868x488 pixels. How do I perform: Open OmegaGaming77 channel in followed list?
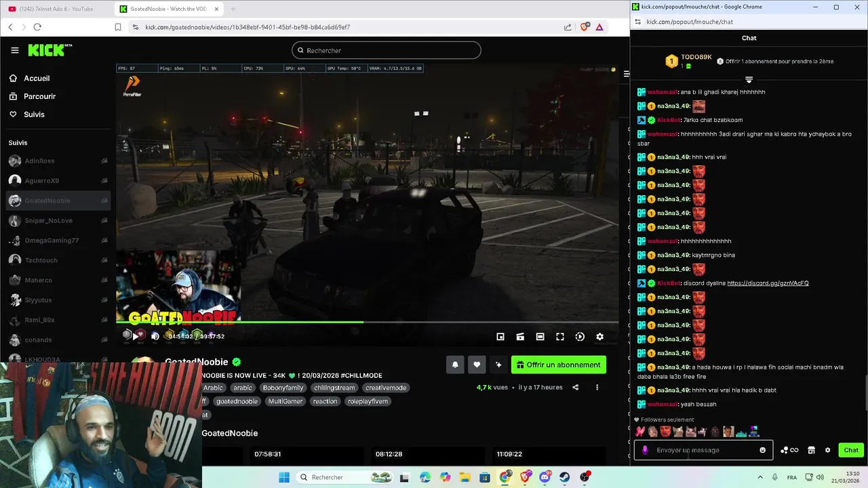point(58,241)
